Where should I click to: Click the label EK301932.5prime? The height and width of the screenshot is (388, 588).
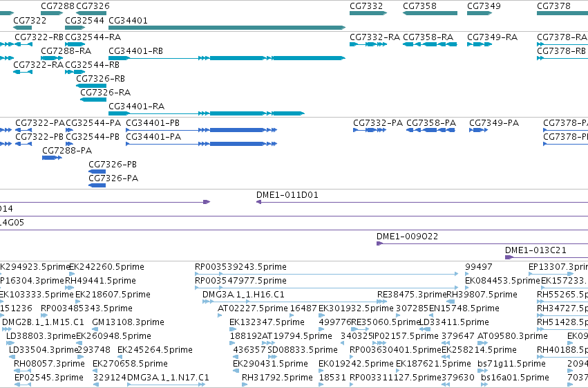tap(357, 308)
